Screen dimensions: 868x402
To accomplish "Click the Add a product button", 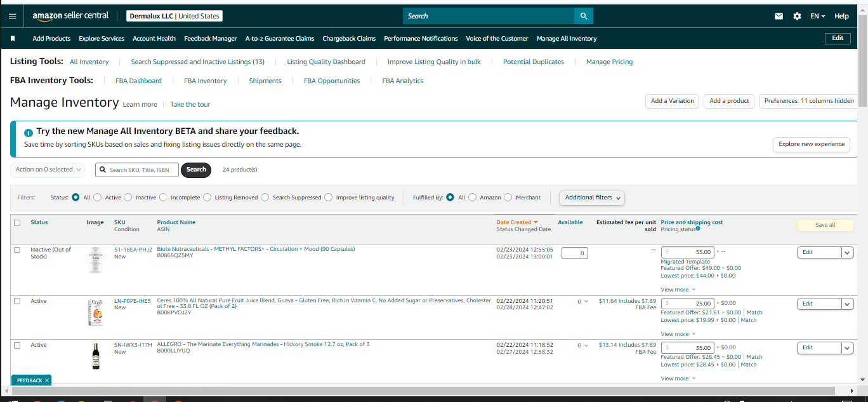I will pos(729,101).
